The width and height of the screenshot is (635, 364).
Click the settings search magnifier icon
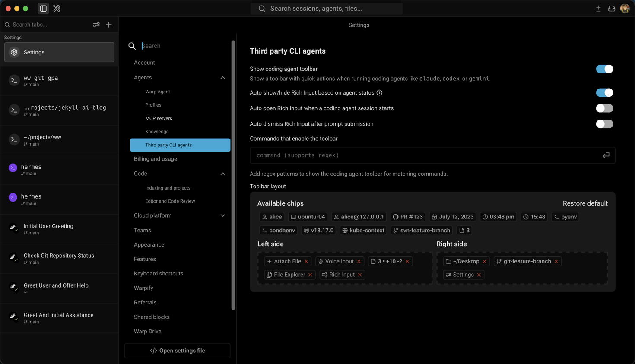(132, 46)
